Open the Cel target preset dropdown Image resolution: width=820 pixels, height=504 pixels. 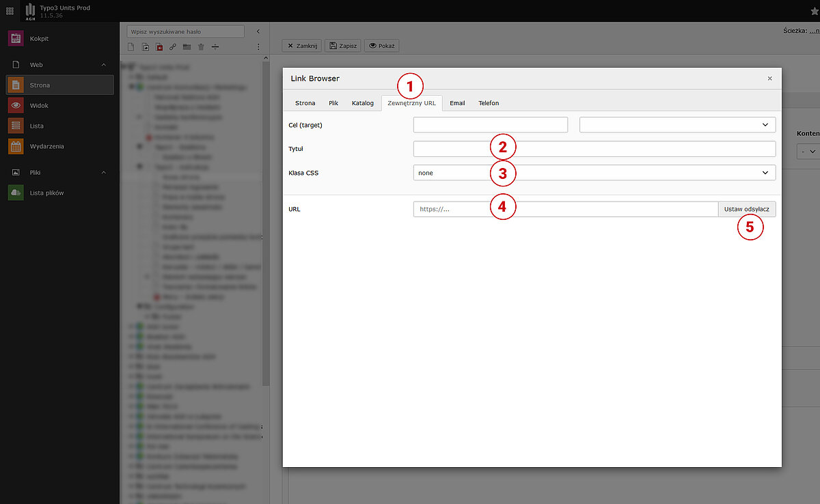[677, 124]
